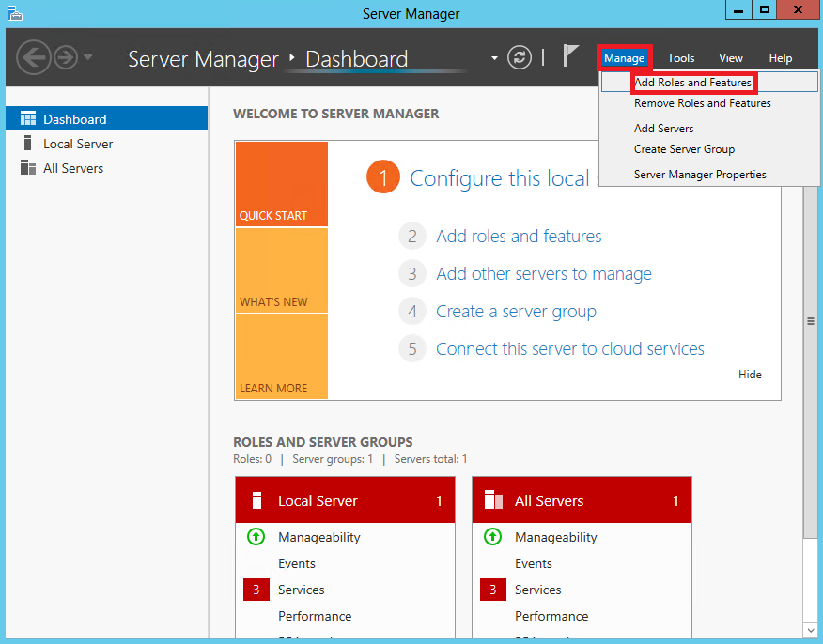
Task: Refresh the Server Manager dashboard
Action: point(520,57)
